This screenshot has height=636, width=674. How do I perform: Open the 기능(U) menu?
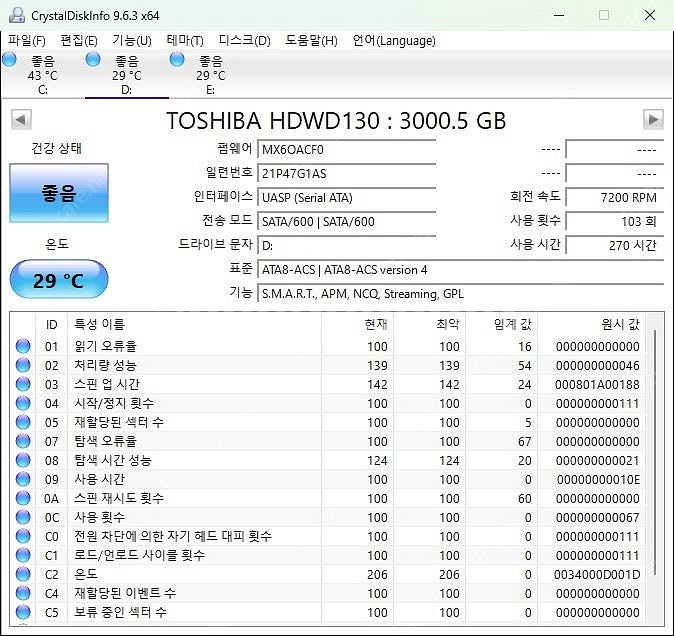(x=132, y=41)
